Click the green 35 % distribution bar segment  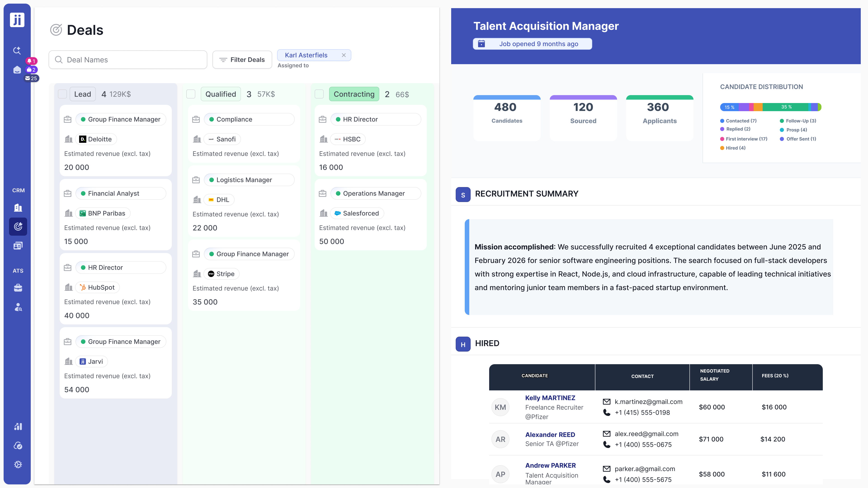(785, 107)
